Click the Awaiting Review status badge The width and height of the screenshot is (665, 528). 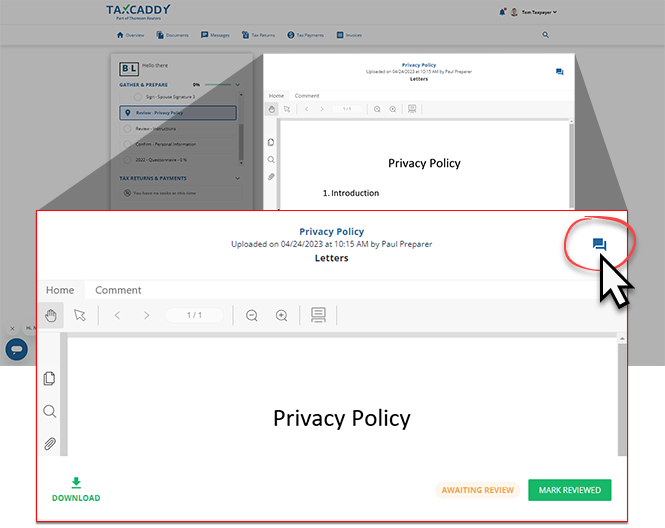click(478, 490)
